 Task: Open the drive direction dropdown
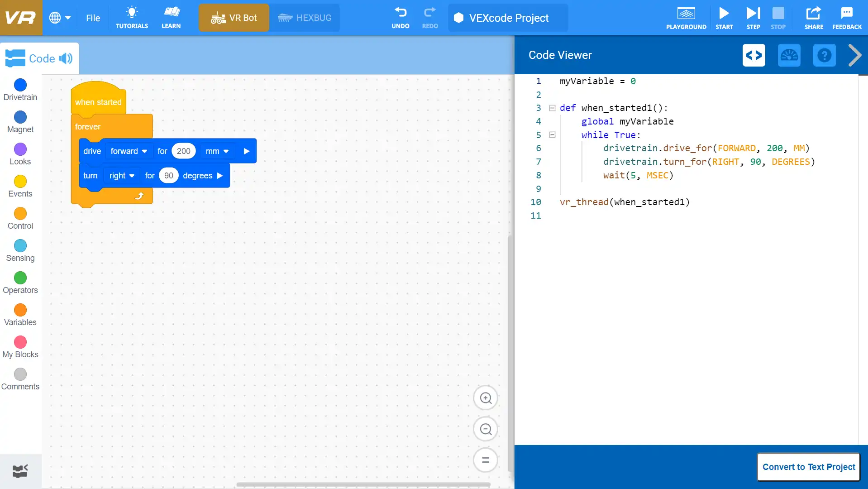(129, 151)
